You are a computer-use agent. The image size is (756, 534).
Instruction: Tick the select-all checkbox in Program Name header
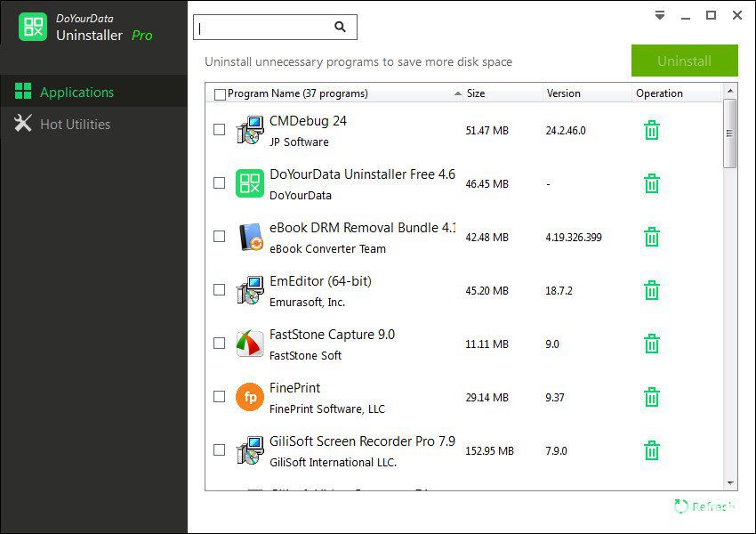point(220,94)
